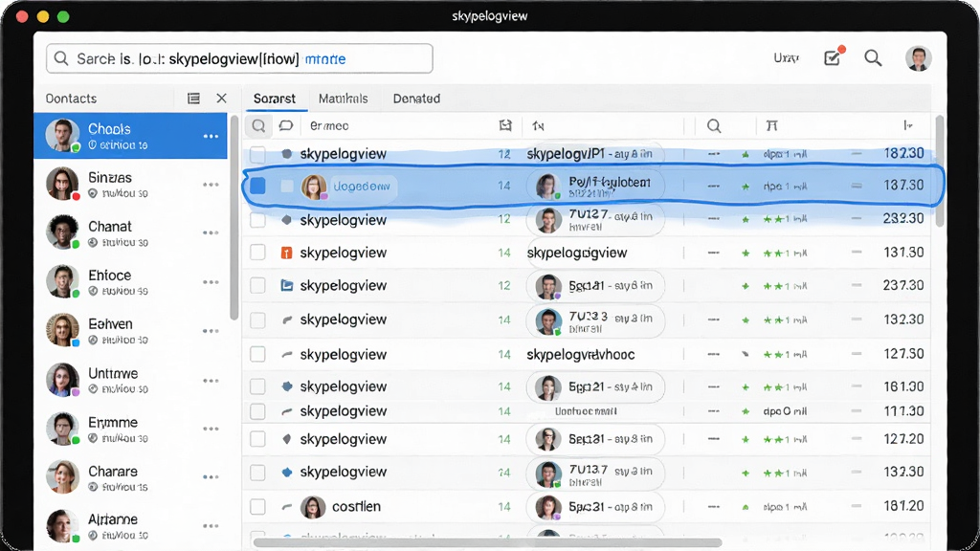Switch to the Denated tab
This screenshot has width=980, height=551.
(416, 99)
